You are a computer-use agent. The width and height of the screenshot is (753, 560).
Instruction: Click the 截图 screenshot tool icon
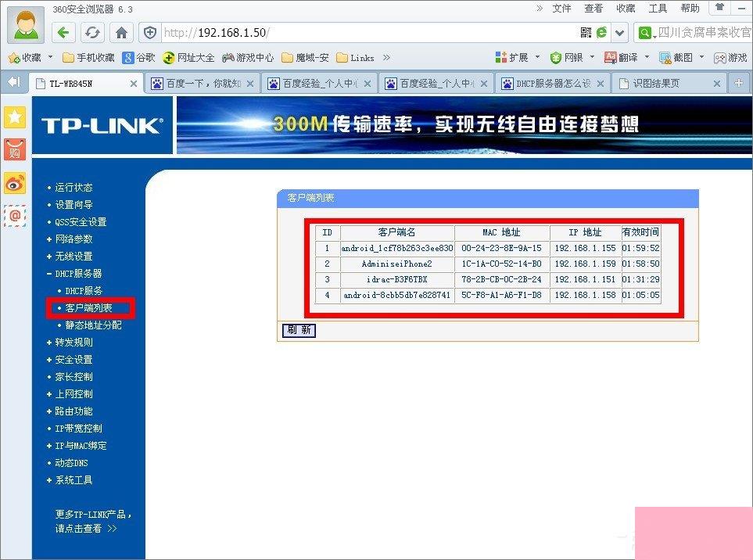tap(665, 58)
